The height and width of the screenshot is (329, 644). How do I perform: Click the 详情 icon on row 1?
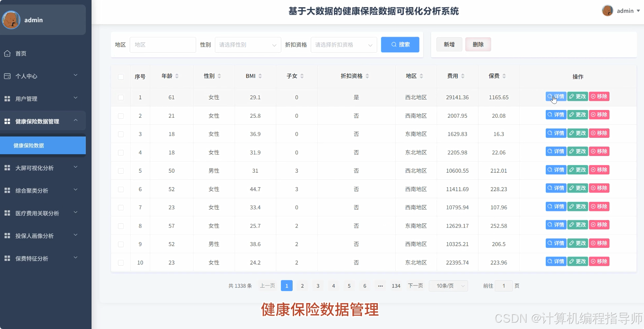click(x=549, y=96)
